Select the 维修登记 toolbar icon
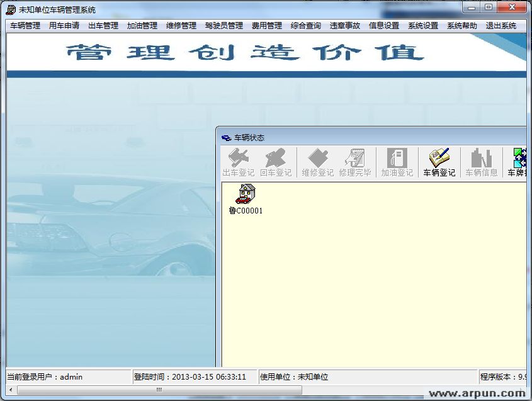 pyautogui.click(x=318, y=162)
